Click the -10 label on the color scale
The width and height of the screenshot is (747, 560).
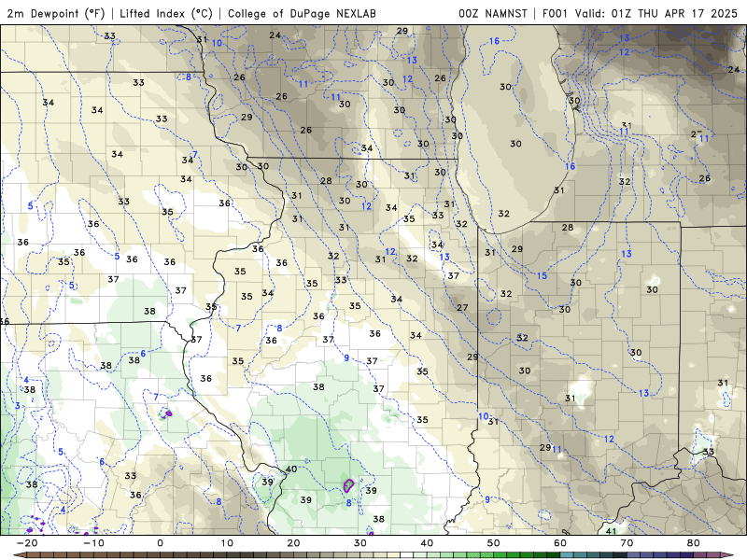[x=94, y=543]
